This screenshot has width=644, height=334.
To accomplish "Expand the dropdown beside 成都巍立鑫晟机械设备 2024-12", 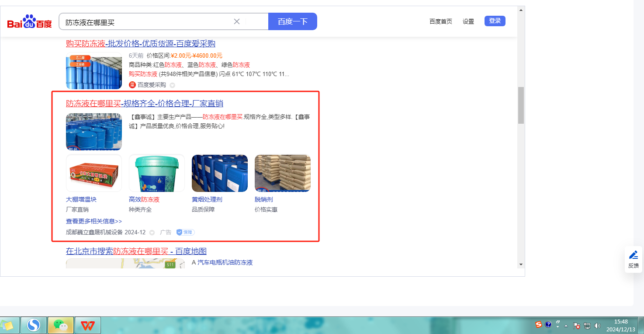I will click(x=152, y=233).
